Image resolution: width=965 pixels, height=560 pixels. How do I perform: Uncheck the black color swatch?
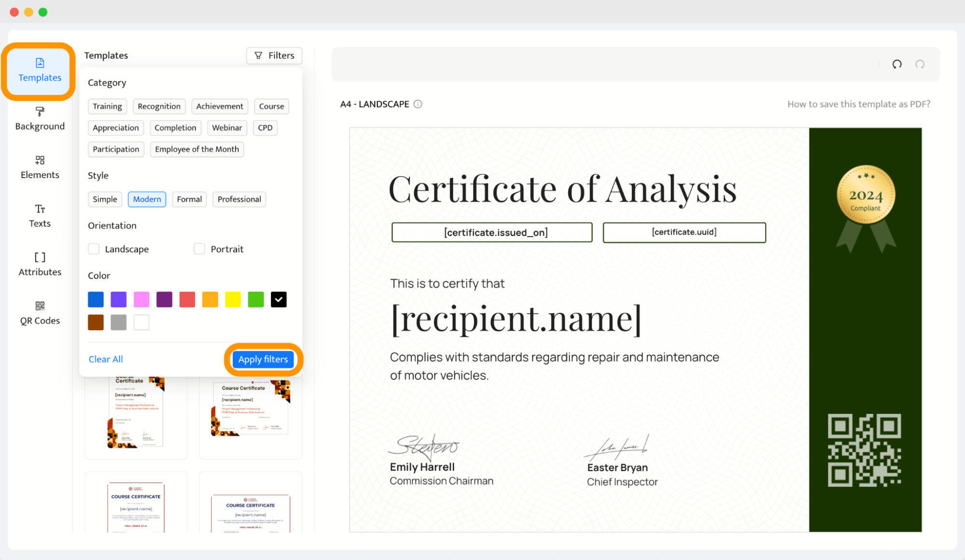(279, 299)
